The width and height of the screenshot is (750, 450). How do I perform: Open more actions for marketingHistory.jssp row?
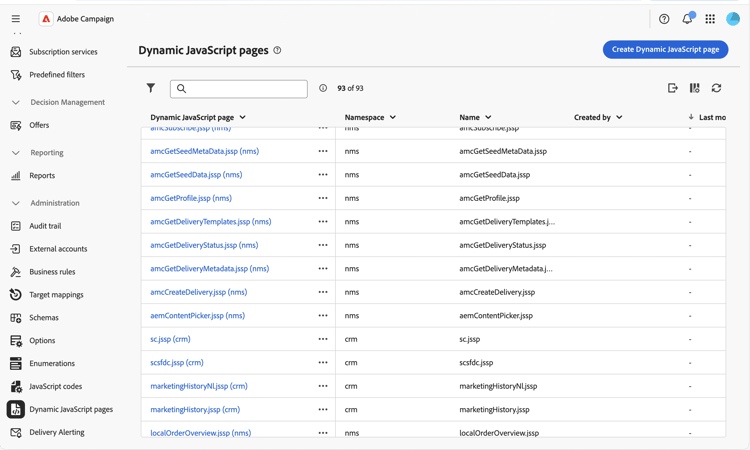point(323,409)
